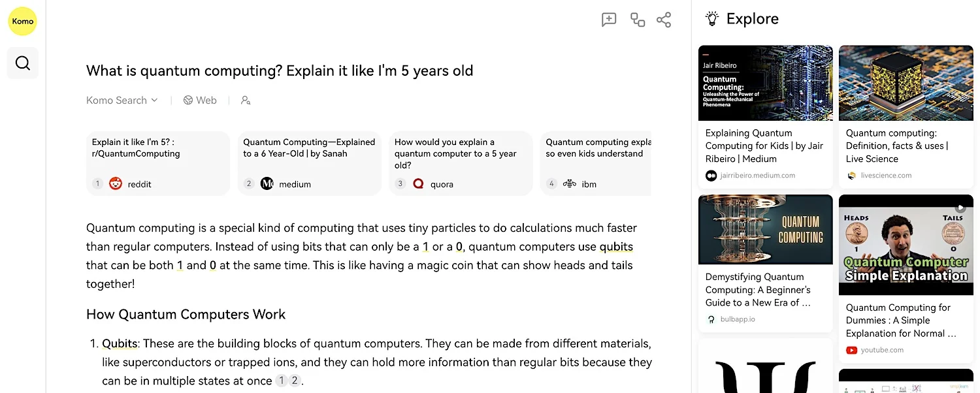Click the underlined qubits term in paragraph
This screenshot has height=393, width=980.
tap(616, 247)
